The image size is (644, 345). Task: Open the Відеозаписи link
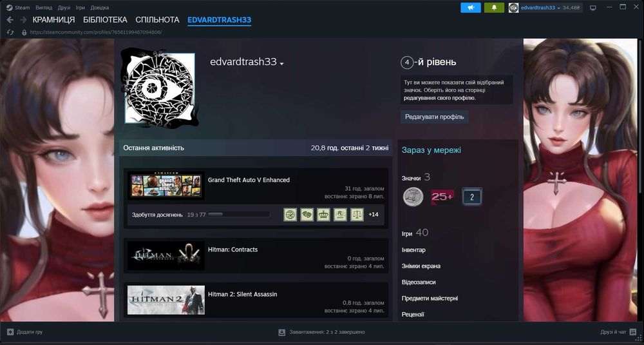[419, 282]
